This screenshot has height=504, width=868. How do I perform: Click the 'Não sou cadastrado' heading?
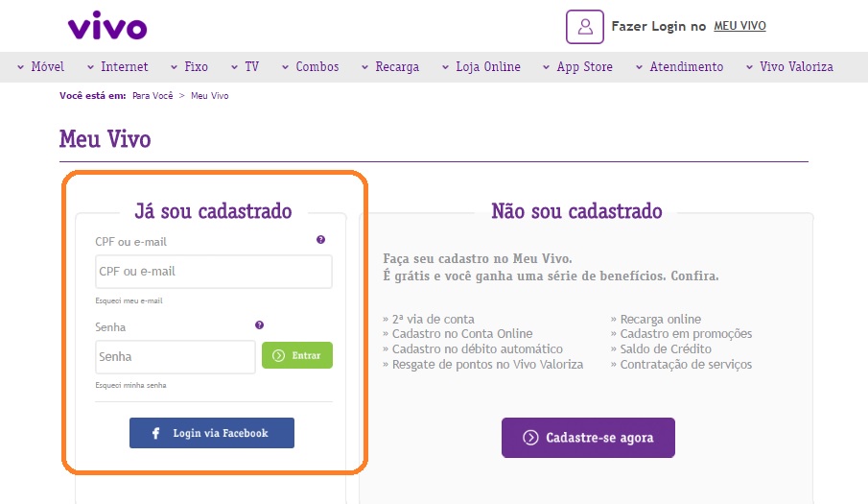pos(576,211)
